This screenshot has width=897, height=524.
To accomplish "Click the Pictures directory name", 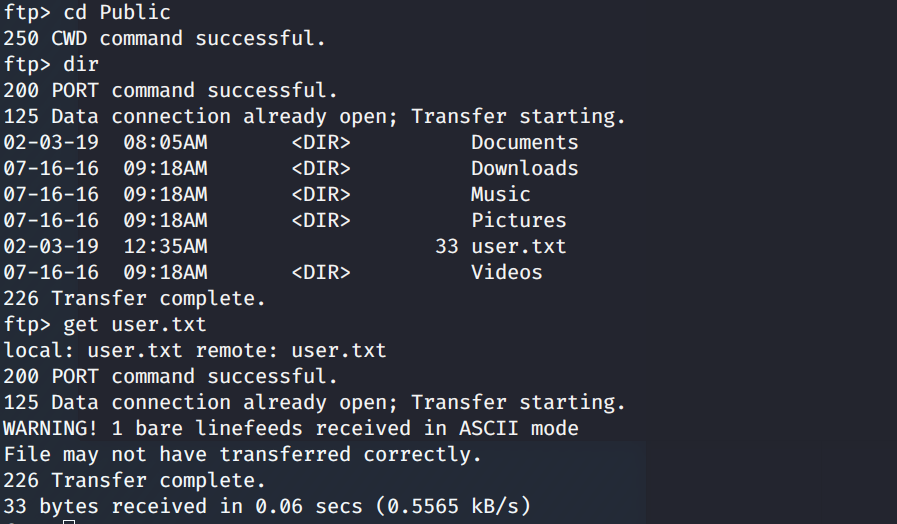I will [518, 221].
